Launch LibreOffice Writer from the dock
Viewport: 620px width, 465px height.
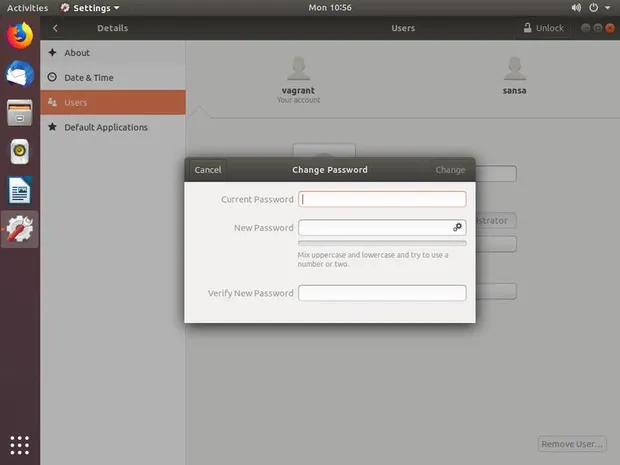click(19, 190)
